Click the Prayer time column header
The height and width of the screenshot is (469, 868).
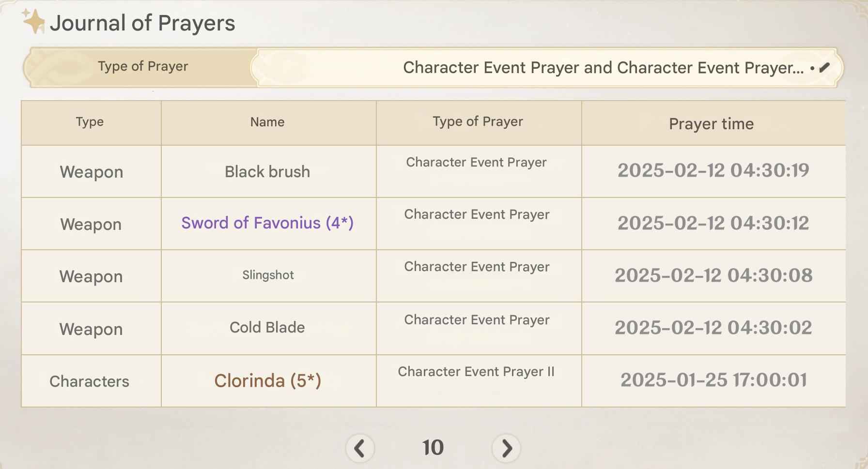point(711,124)
